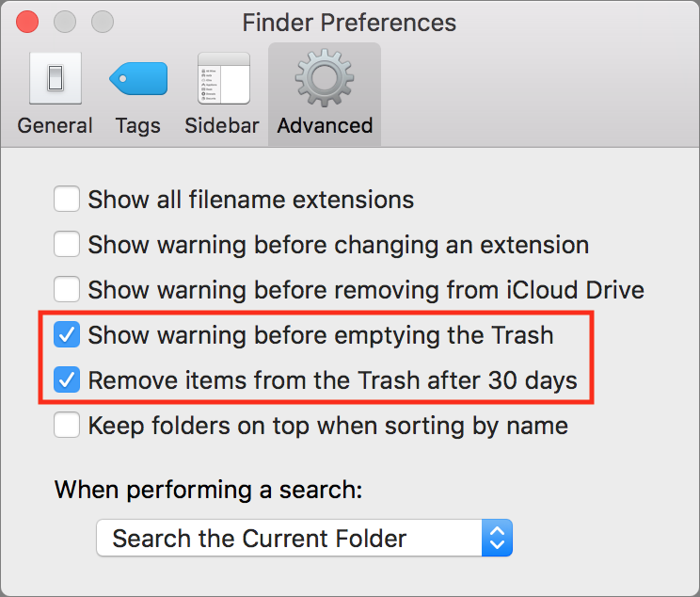The width and height of the screenshot is (700, 597).
Task: Select the Advanced gear icon
Action: [325, 78]
